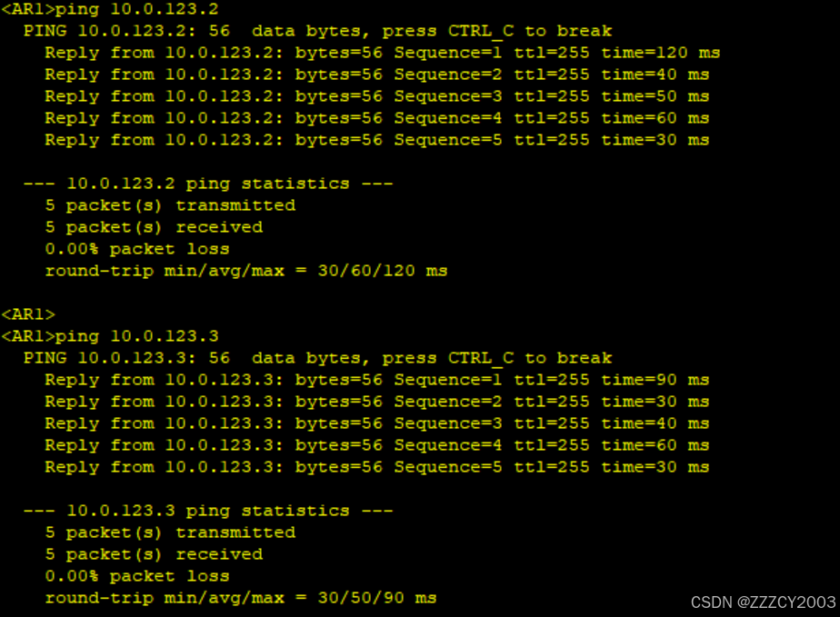Click the 10.0.123.3 reply with Sequence=3
The width and height of the screenshot is (840, 617).
click(376, 423)
